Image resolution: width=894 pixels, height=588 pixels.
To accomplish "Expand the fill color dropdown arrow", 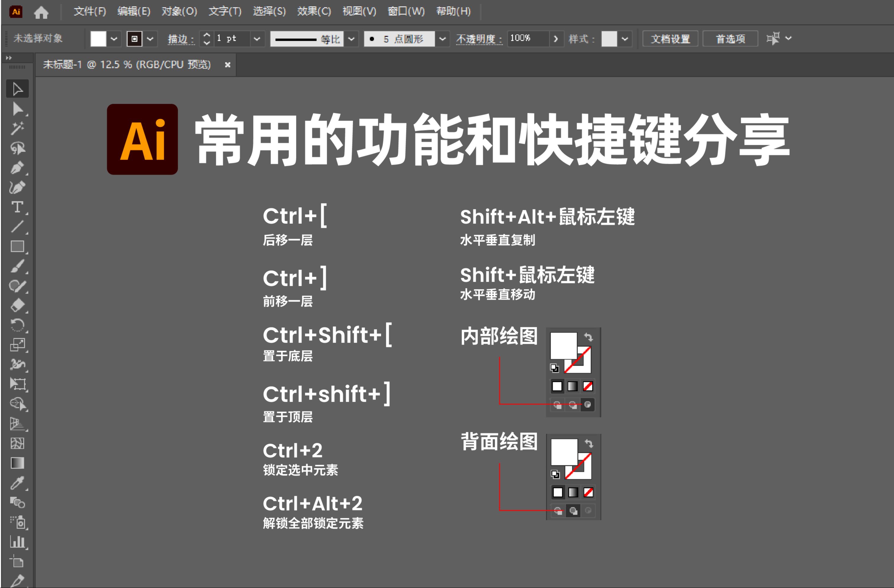I will (x=114, y=39).
